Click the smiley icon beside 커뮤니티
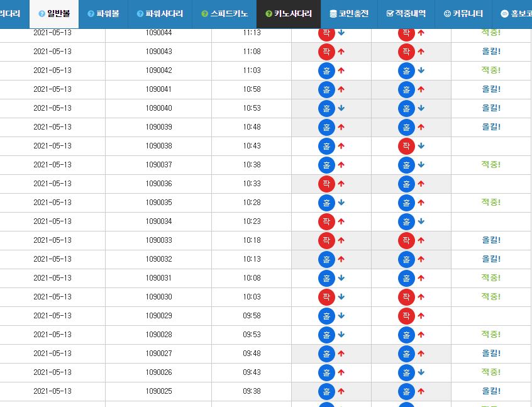The width and height of the screenshot is (532, 407). [447, 14]
